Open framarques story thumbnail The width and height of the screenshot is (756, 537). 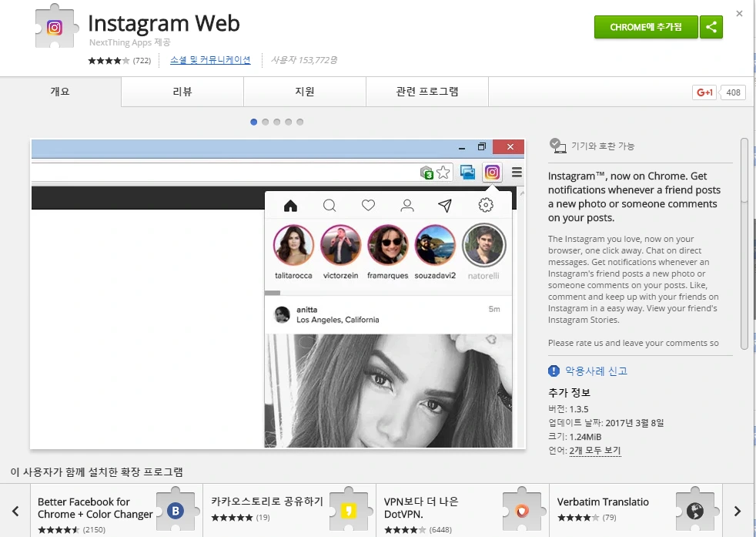[x=388, y=245]
